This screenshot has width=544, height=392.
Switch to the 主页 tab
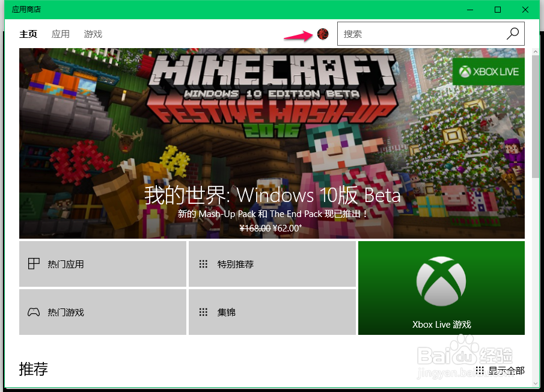28,34
